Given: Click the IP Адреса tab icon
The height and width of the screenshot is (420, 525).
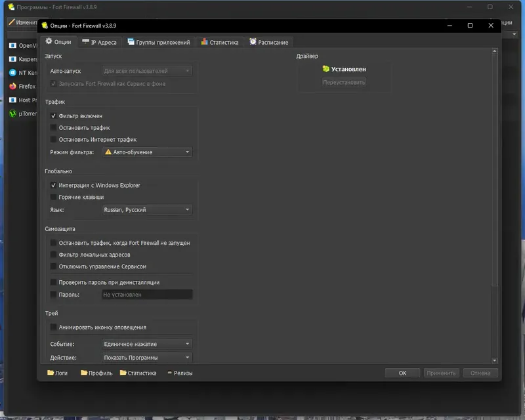Looking at the screenshot, I should (x=86, y=41).
